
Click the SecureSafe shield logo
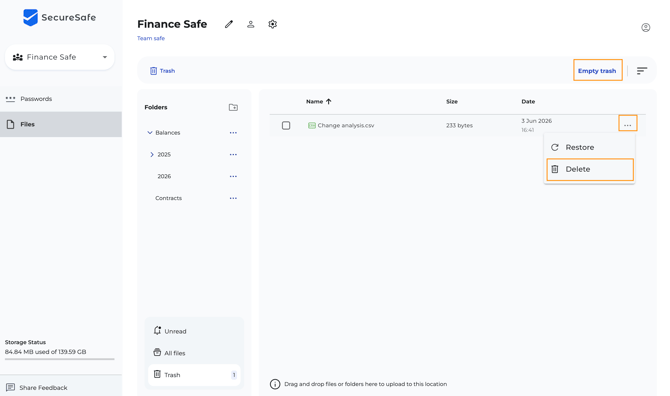[x=30, y=18]
